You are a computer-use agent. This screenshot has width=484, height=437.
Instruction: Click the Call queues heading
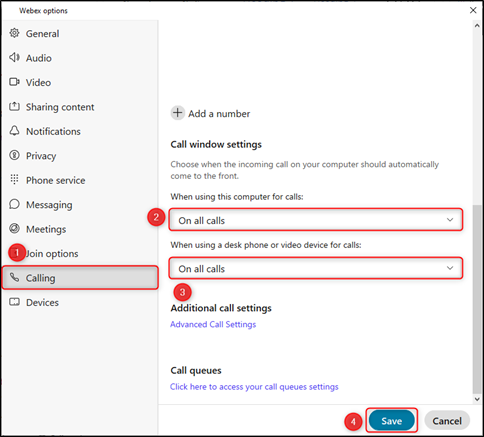[196, 370]
